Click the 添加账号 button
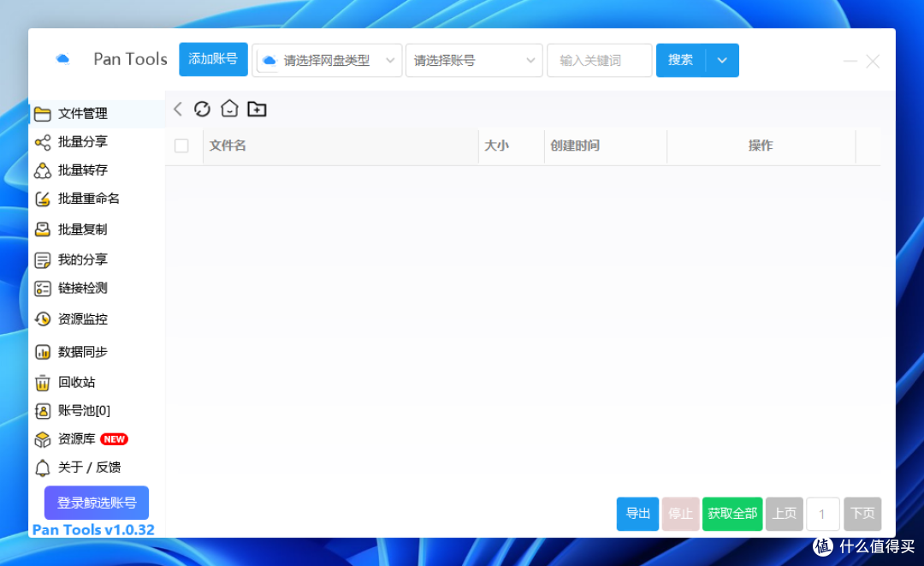The width and height of the screenshot is (924, 566). coord(213,60)
